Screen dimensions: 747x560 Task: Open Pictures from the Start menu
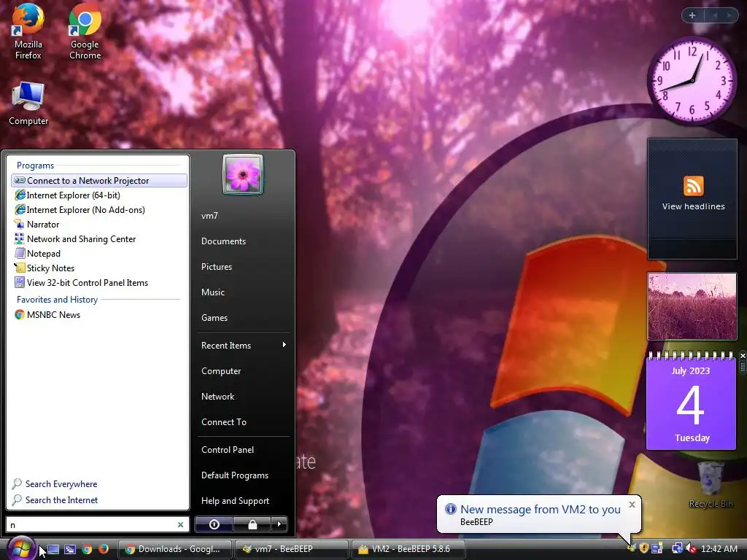243,267
